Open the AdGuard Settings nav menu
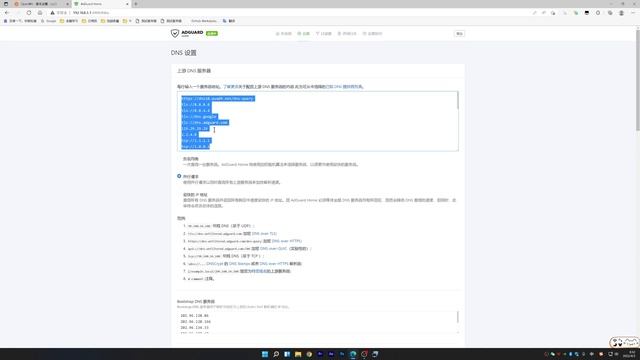Screen dimensions: 640x360 point(304,33)
